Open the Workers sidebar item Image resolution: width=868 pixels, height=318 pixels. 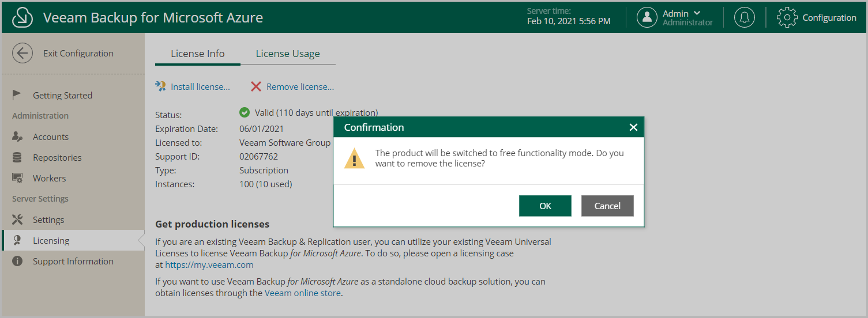[49, 178]
